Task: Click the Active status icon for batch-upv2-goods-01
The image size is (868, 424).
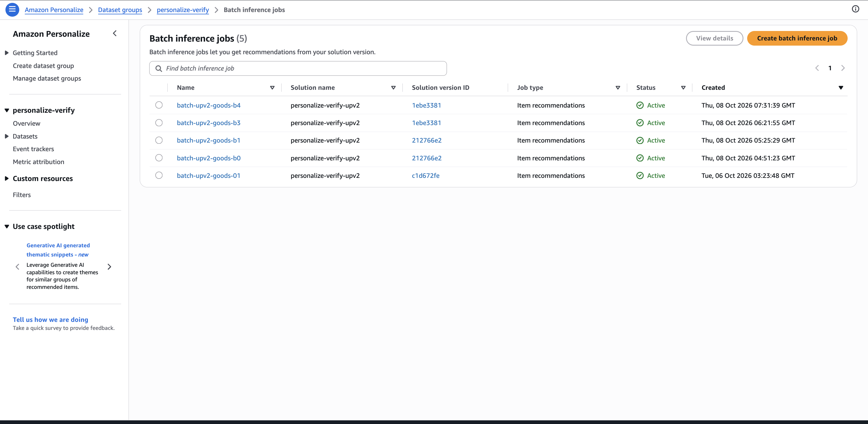Action: [x=640, y=176]
